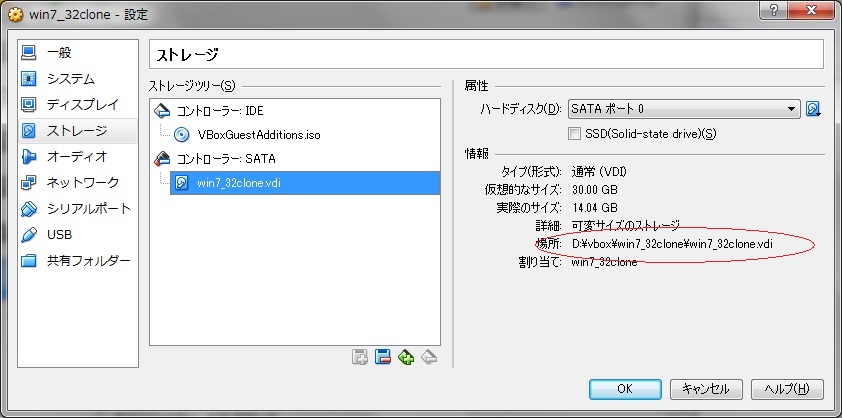This screenshot has height=418, width=842.
Task: Click the ストレージ disk icon in sidebar
Action: click(28, 131)
